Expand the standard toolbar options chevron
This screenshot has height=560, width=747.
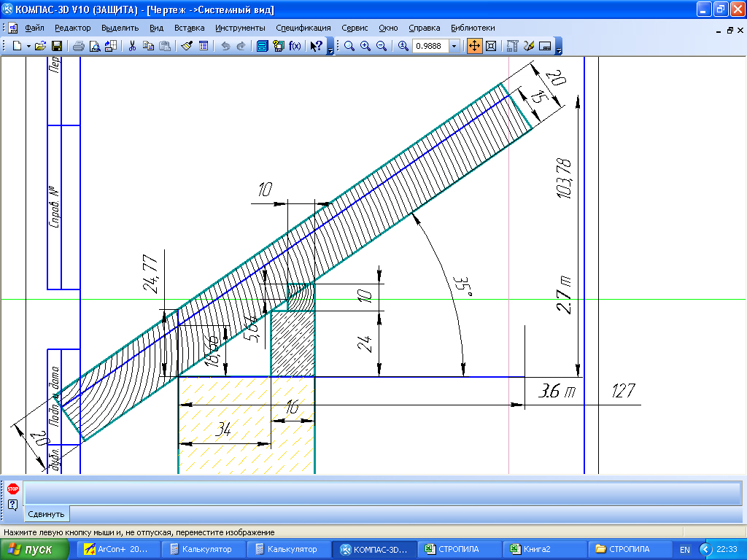point(330,49)
